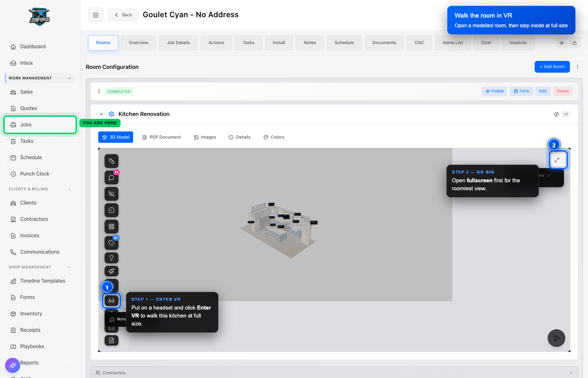The image size is (588, 378).
Task: Open comments bubble with 11 badge
Action: click(x=111, y=177)
